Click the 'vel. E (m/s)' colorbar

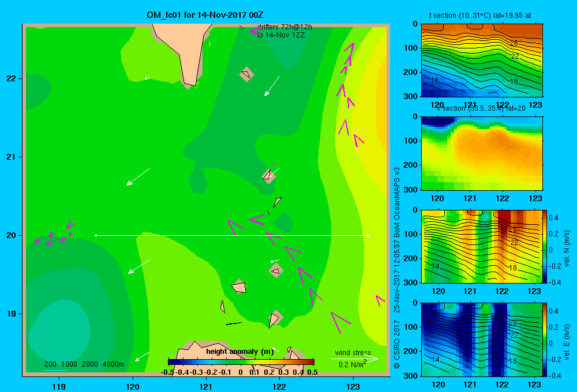coord(545,340)
